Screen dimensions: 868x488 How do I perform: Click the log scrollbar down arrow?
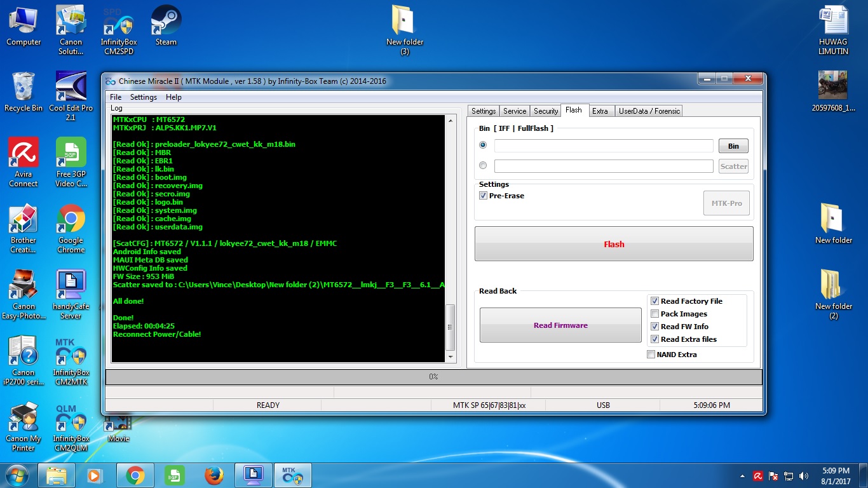[x=451, y=357]
